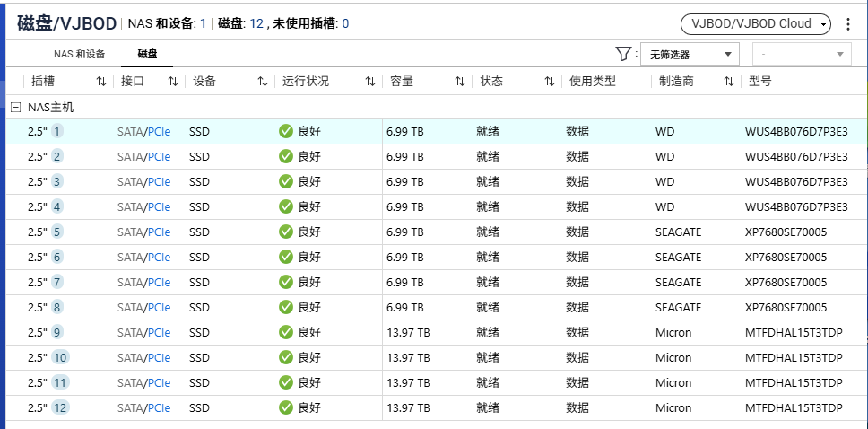Click green health status icon for slot 1
868x429 pixels.
click(286, 131)
